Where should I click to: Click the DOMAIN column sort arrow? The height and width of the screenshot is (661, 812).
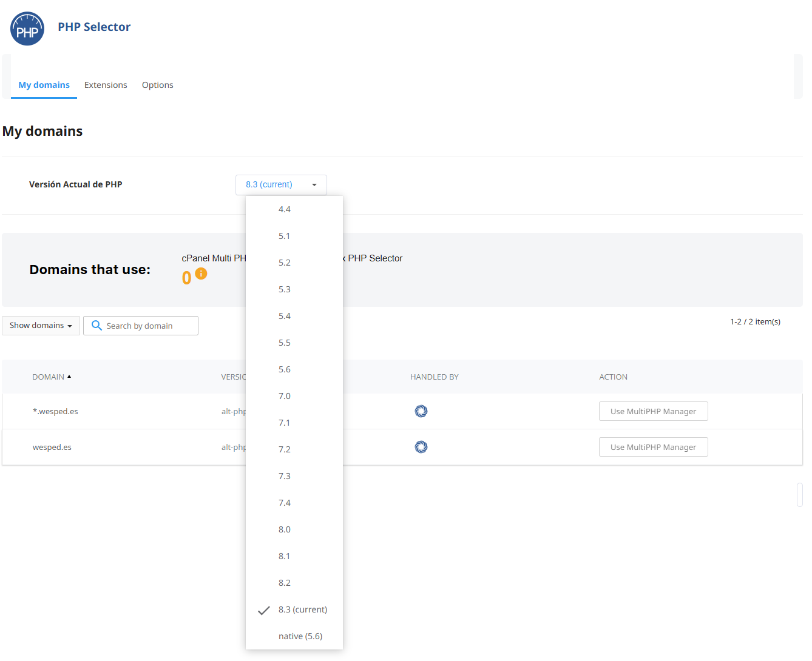[x=69, y=377]
